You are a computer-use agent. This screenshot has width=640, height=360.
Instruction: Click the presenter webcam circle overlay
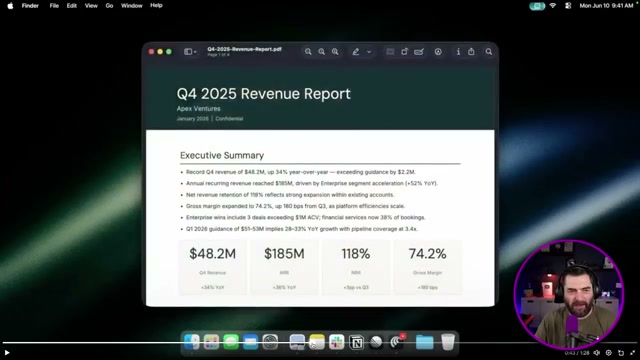(x=569, y=295)
